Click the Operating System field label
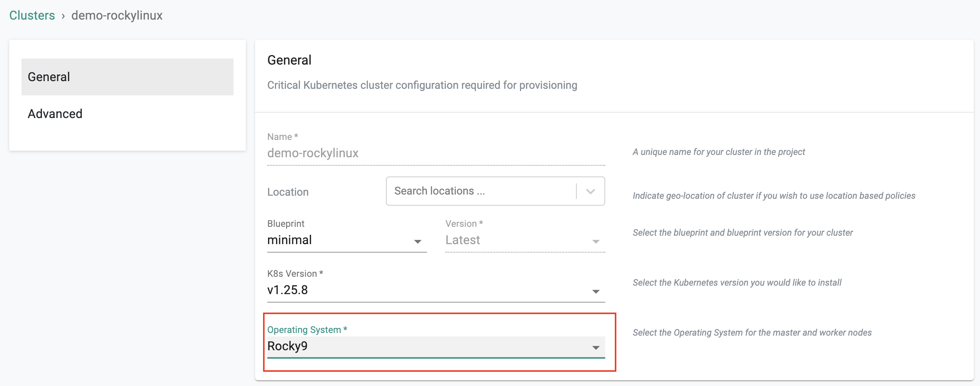The width and height of the screenshot is (980, 386). click(307, 329)
